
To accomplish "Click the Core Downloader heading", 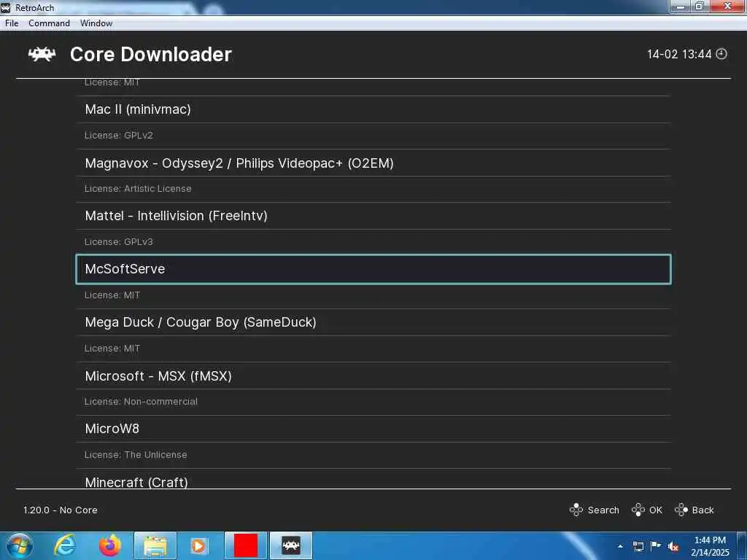I will click(150, 54).
